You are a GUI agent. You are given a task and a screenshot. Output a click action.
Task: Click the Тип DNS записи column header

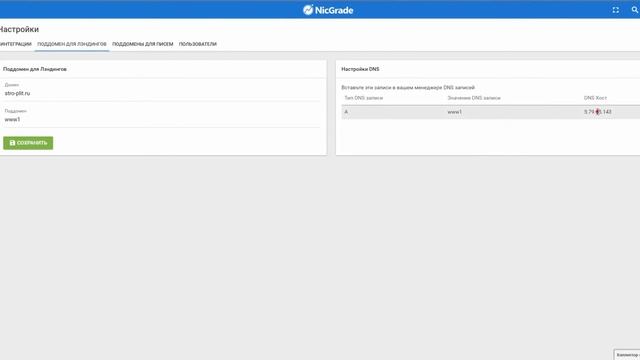coord(364,98)
